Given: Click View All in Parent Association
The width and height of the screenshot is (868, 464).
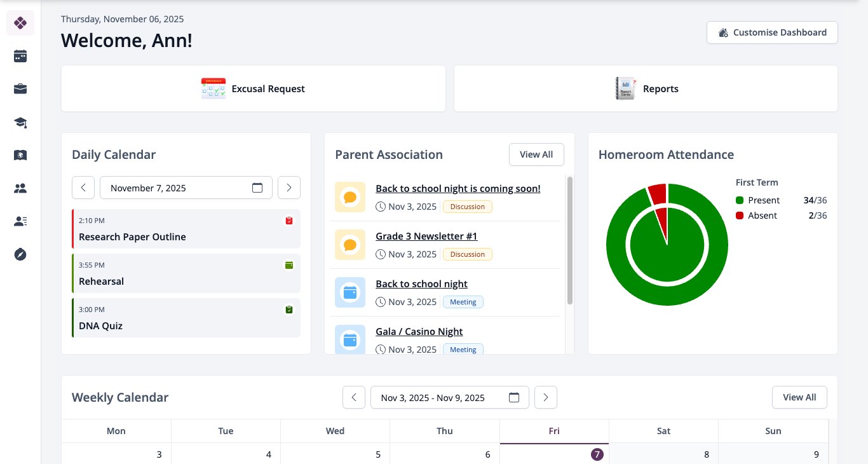Looking at the screenshot, I should 536,154.
